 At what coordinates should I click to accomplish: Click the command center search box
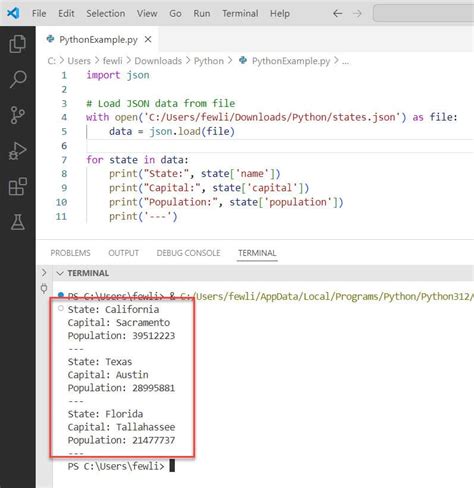[x=423, y=14]
